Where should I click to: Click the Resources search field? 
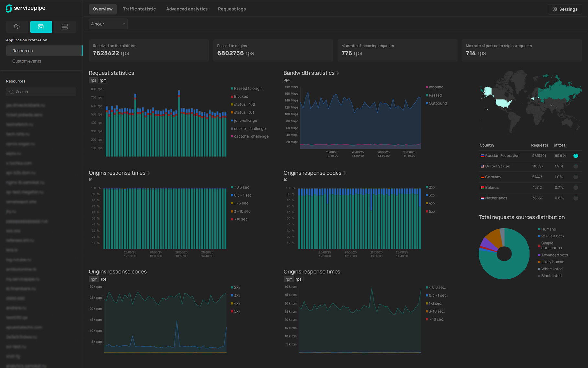pos(41,92)
